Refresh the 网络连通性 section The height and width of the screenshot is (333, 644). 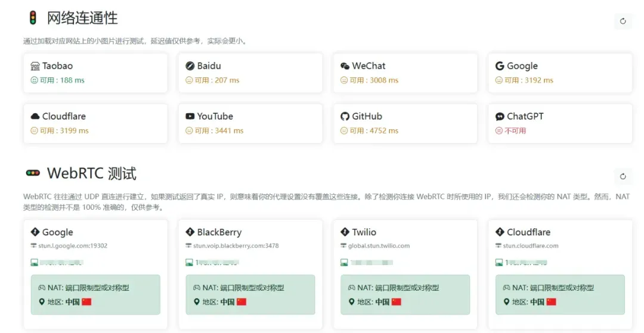(x=623, y=21)
